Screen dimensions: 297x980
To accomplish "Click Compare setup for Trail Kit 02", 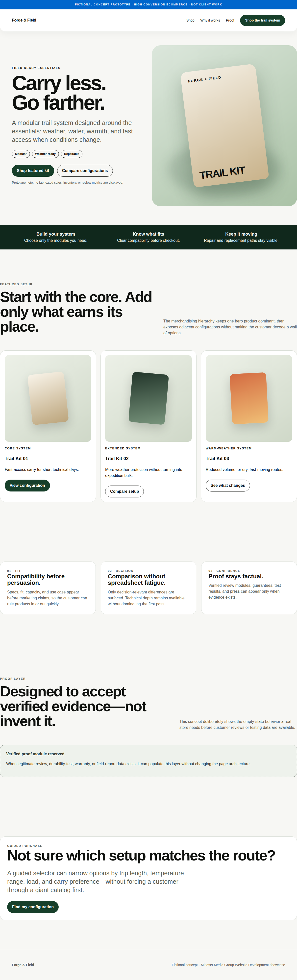I will click(124, 491).
